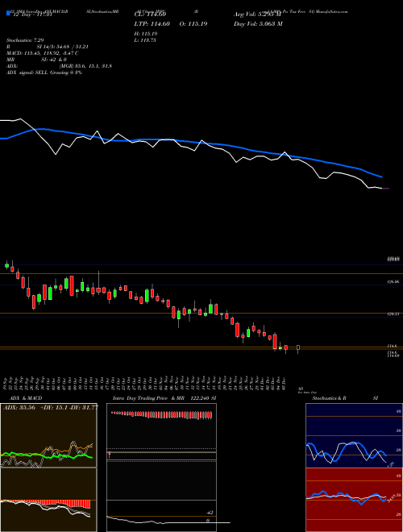403x532 pixels.
Task: Open the red RSI mini chart
Action: pos(354,500)
